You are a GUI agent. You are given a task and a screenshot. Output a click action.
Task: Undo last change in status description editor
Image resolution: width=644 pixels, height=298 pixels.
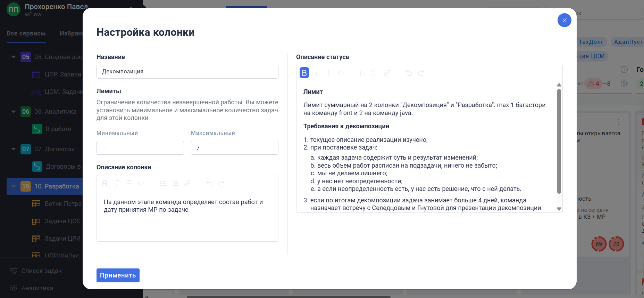pyautogui.click(x=409, y=73)
